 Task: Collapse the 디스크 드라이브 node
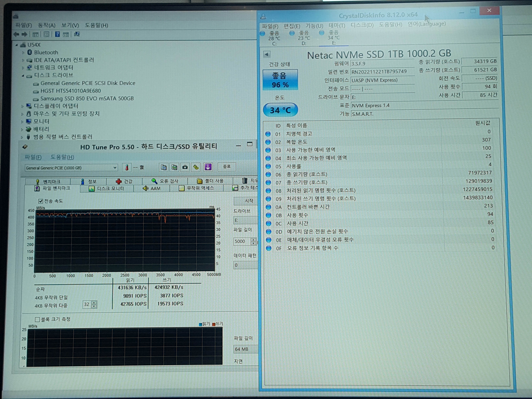pyautogui.click(x=23, y=76)
